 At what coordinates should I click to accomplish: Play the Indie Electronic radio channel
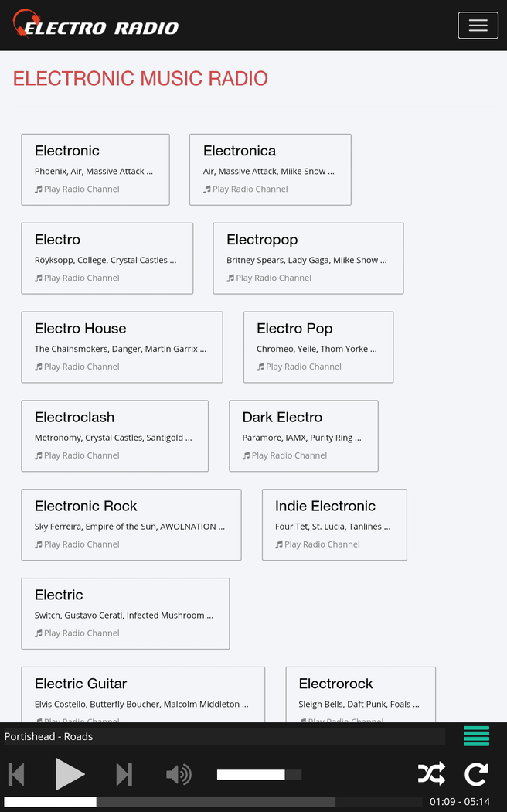coord(322,544)
